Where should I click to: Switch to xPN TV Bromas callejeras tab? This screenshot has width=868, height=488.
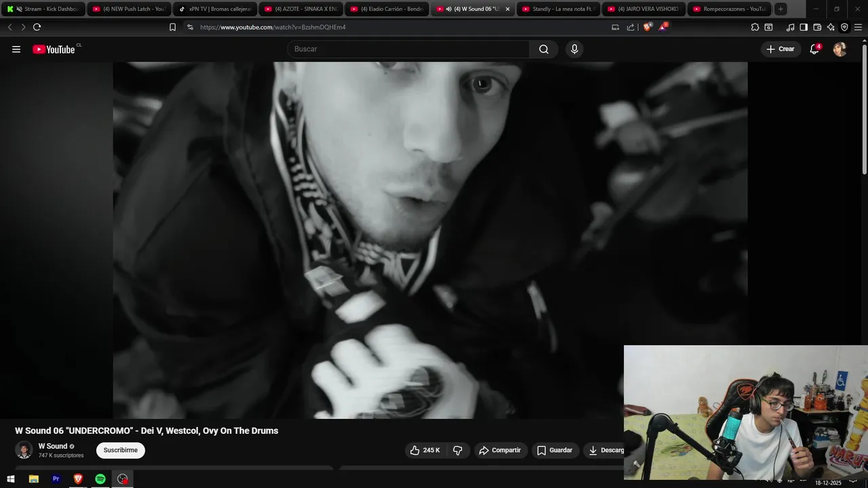[215, 9]
